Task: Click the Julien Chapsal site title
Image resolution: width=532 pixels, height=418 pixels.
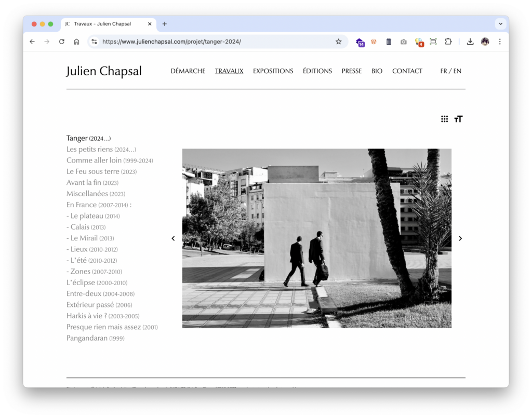Action: 104,71
